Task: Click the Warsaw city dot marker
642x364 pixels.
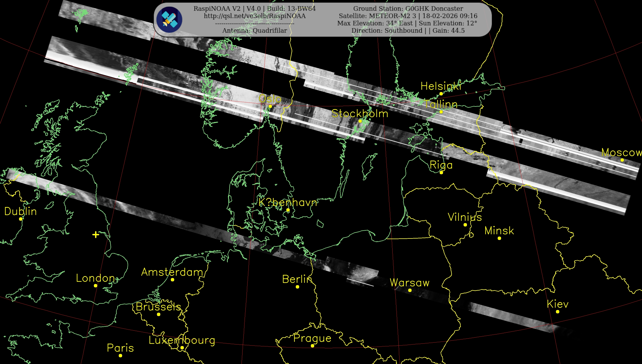Action: pos(410,290)
